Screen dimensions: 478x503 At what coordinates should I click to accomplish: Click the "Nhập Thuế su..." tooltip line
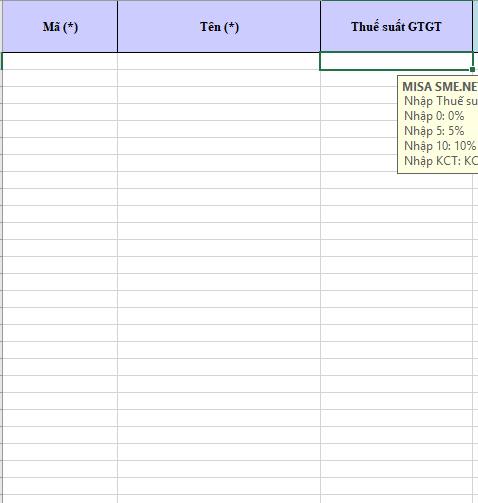tap(441, 101)
